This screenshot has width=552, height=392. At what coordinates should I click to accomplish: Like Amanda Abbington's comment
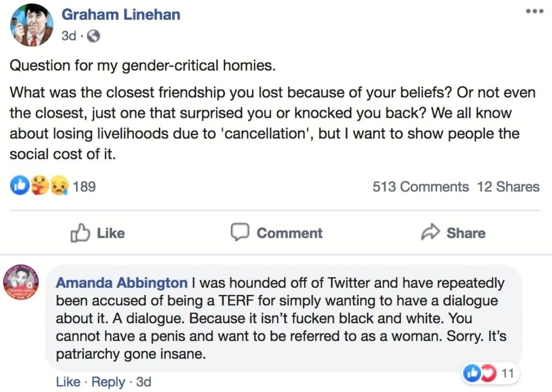67,382
